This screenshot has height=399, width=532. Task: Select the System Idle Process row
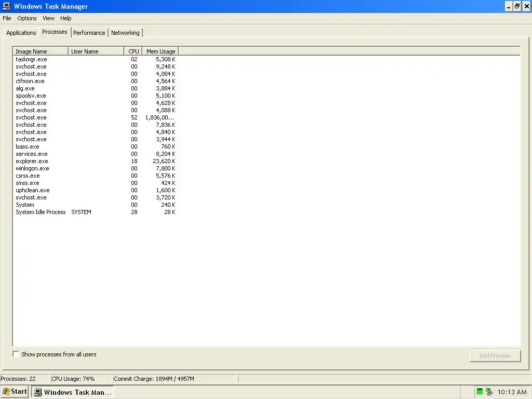click(96, 212)
